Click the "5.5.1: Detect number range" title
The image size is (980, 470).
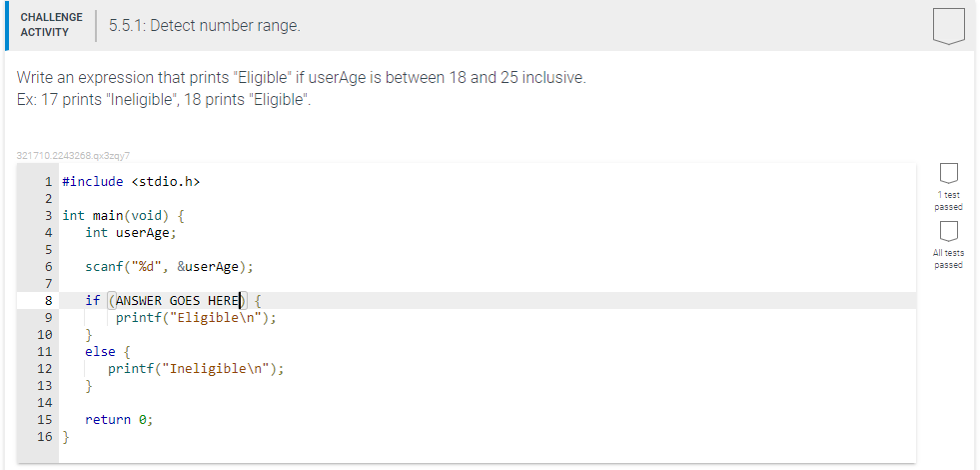205,26
